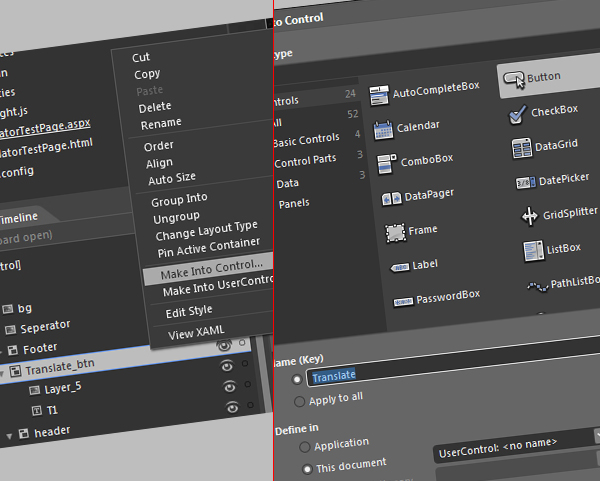This screenshot has width=600, height=481.
Task: Choose the CheckBox control icon
Action: pyautogui.click(x=517, y=115)
